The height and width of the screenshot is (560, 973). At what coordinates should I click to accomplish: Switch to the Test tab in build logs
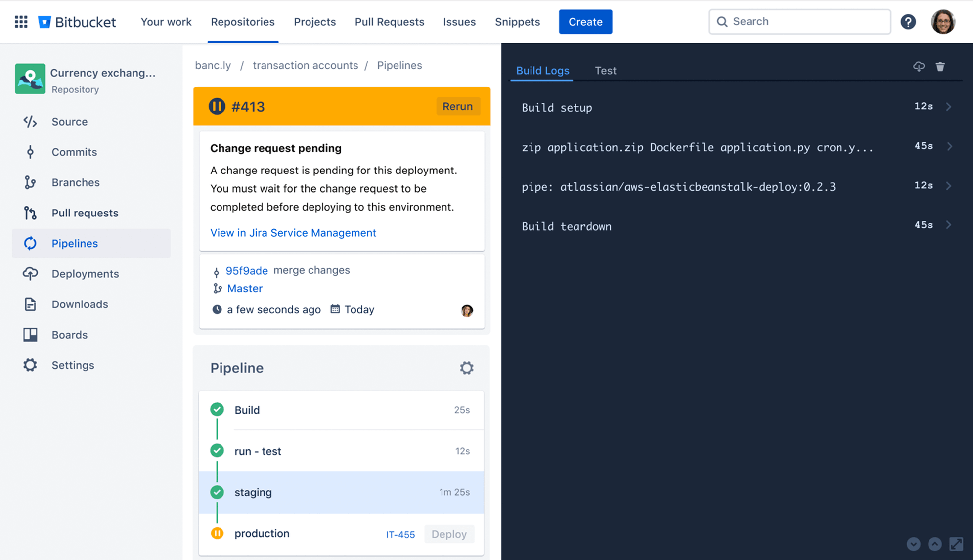pos(605,70)
